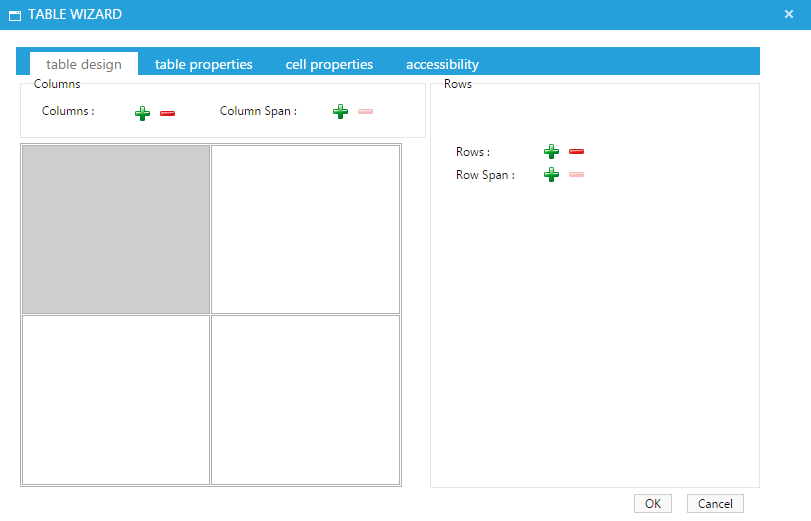Increase Column Span with green plus

[x=340, y=111]
